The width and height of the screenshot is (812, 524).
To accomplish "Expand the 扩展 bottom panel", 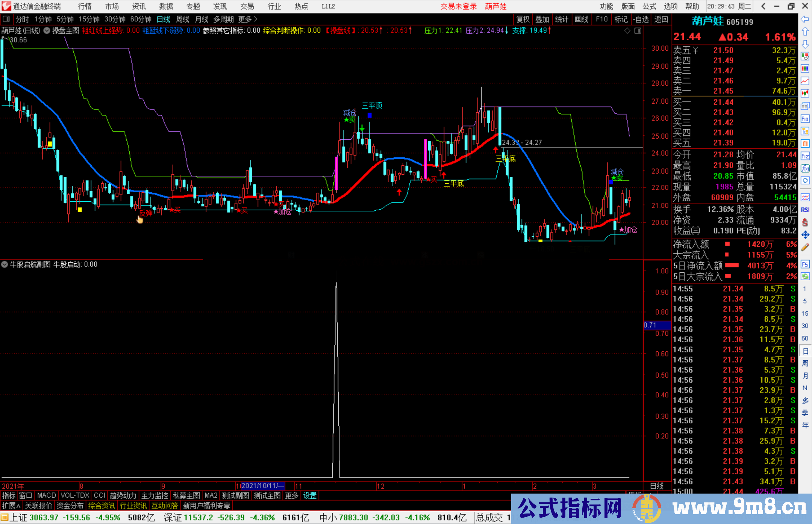I will tap(11, 506).
